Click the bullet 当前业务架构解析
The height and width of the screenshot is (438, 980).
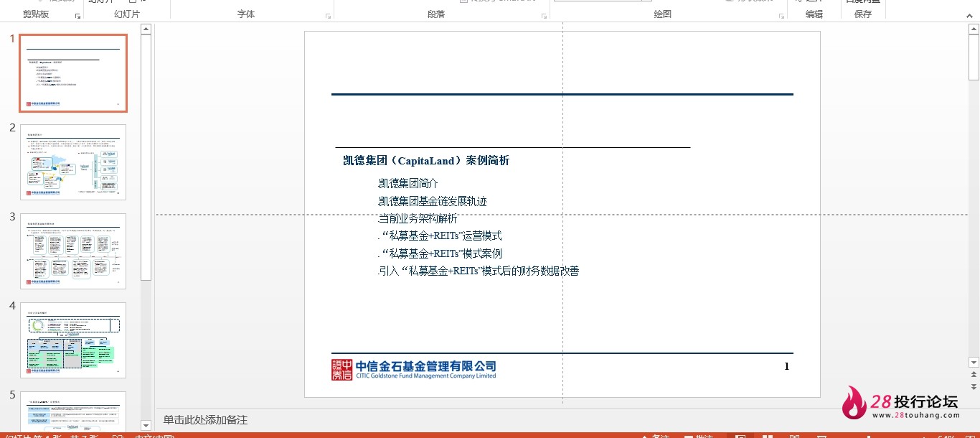pos(418,218)
